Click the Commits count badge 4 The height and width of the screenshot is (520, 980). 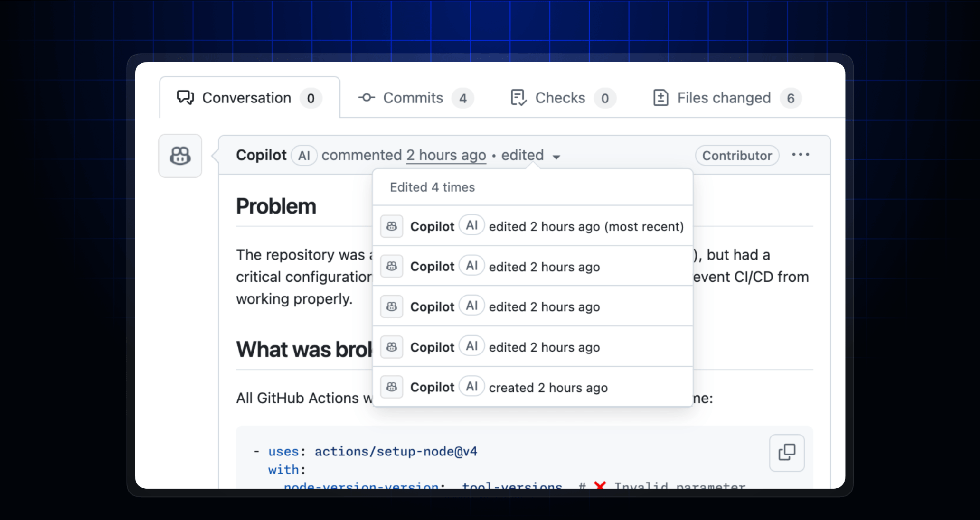click(x=463, y=98)
